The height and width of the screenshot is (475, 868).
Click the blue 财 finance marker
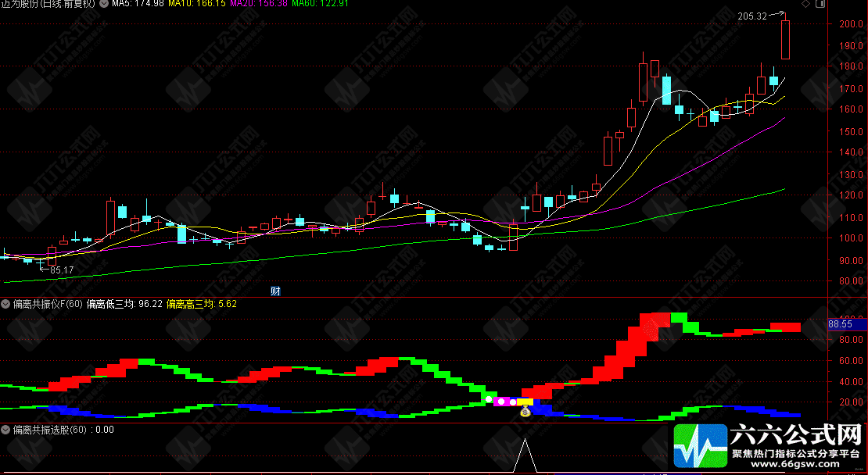coord(274,291)
